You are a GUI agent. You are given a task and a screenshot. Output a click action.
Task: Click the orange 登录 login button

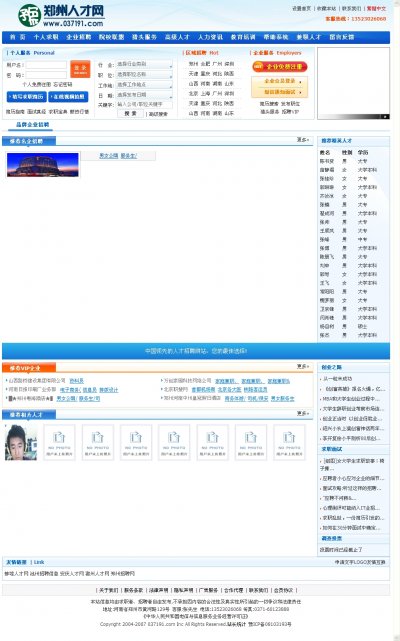click(x=80, y=69)
